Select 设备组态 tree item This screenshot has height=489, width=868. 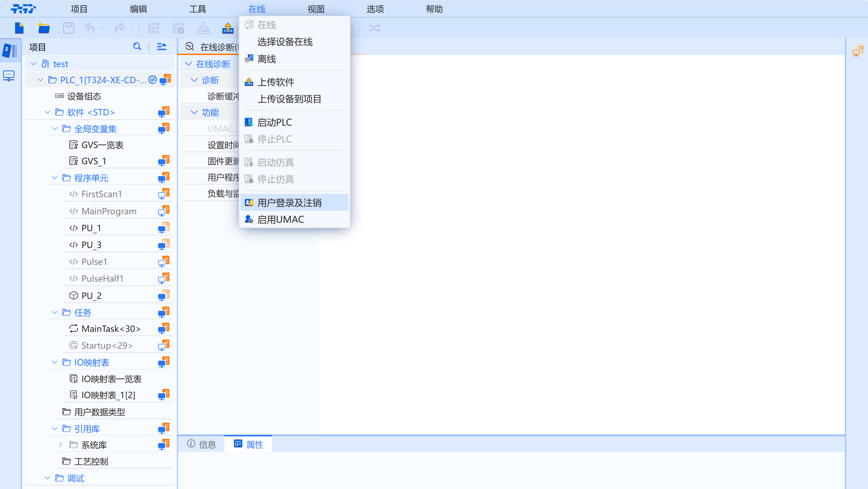pos(84,96)
